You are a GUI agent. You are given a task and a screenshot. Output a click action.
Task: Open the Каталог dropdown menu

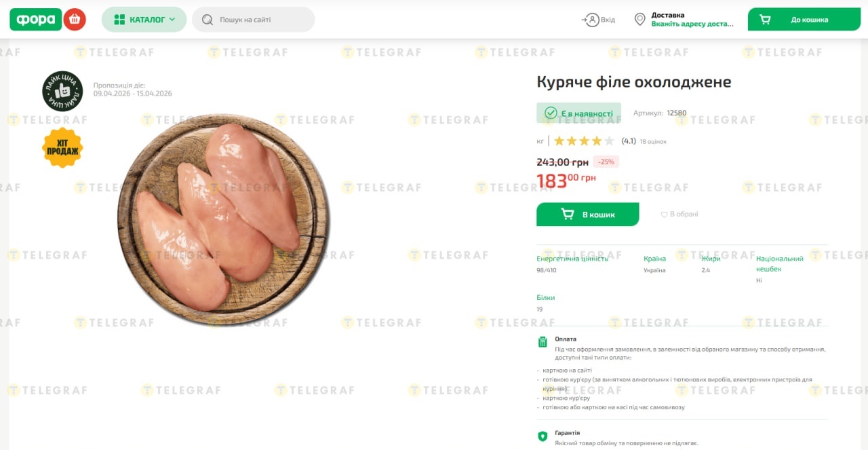(144, 20)
